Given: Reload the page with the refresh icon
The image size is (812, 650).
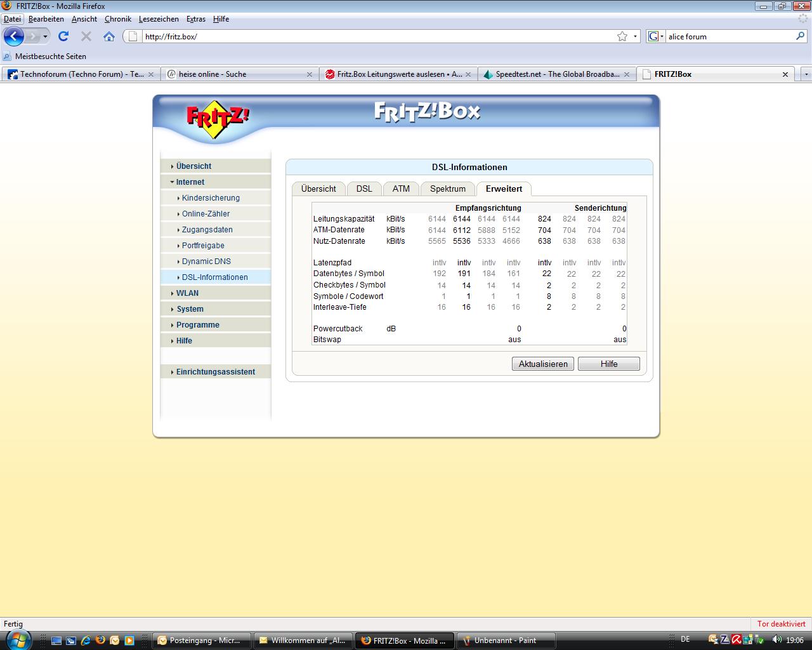Looking at the screenshot, I should 63,36.
